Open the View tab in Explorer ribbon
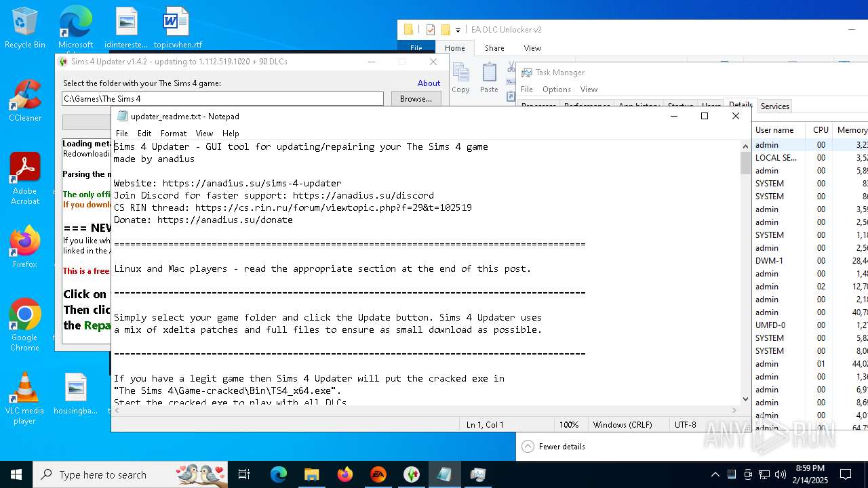Screen dimensions: 868x488 [x=532, y=48]
